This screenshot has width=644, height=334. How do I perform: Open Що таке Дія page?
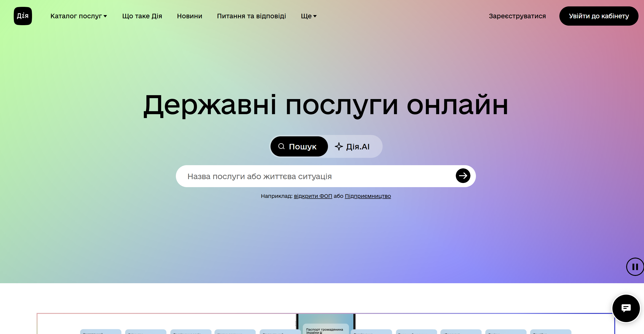[142, 16]
